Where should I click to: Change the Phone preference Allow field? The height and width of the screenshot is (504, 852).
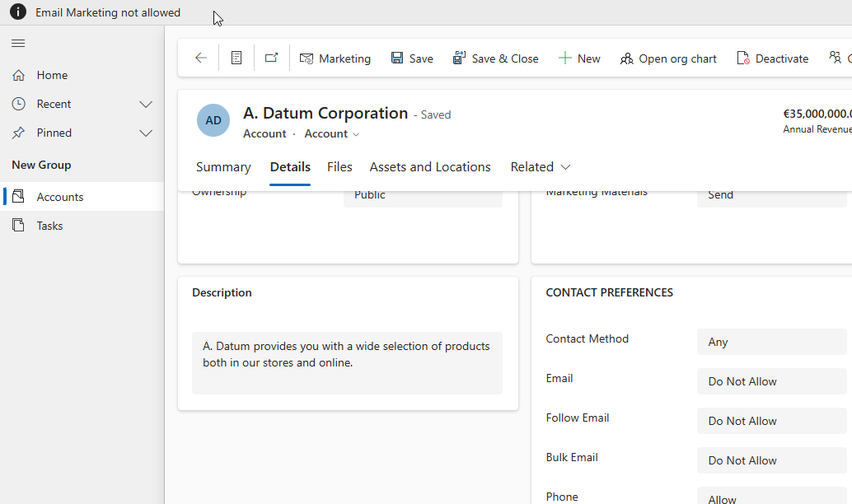[771, 496]
